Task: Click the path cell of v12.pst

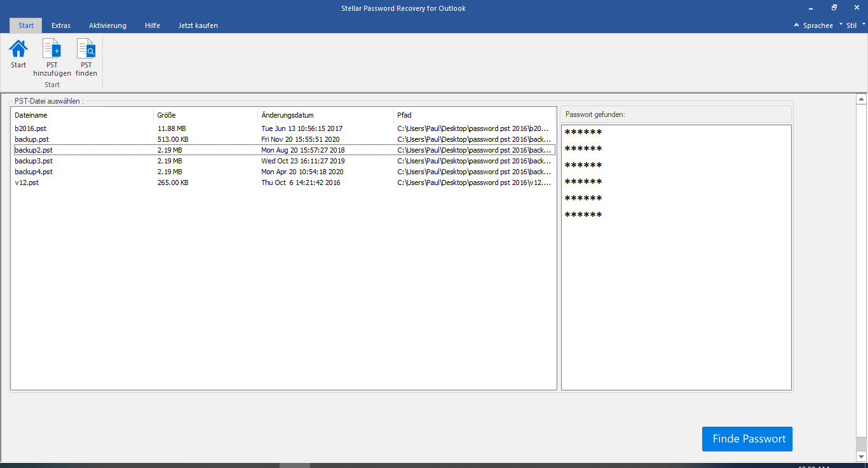Action: [474, 182]
